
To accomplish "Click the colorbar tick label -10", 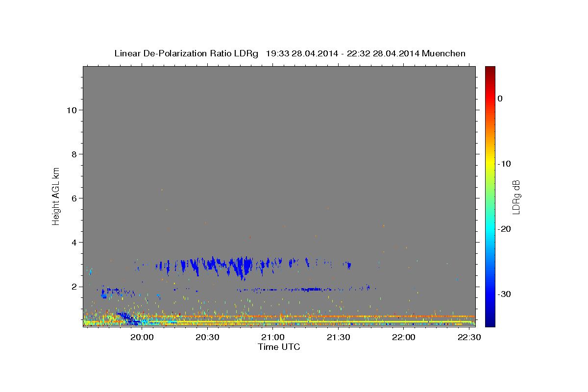I will tap(504, 164).
